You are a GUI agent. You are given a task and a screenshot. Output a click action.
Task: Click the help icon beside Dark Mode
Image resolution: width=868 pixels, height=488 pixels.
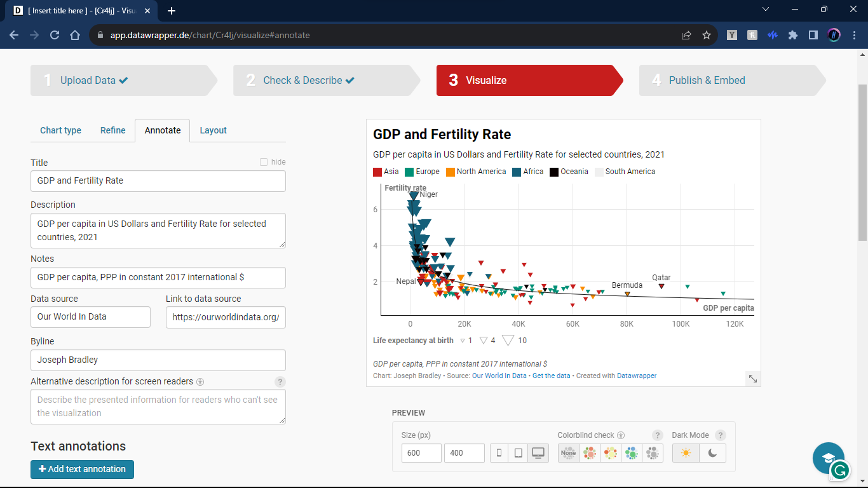[720, 435]
